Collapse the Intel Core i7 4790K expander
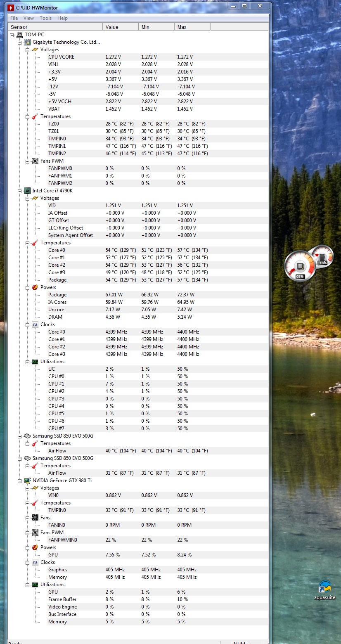 point(19,191)
